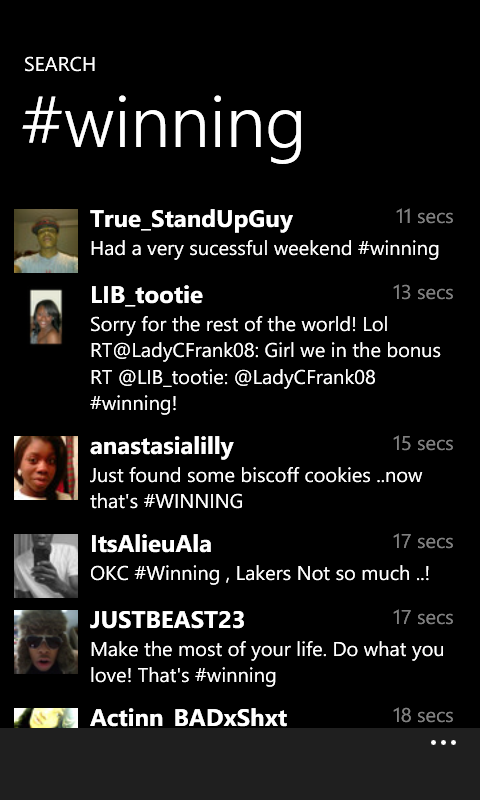
Task: Select JUSTBEAST23's avatar with sunglasses
Action: (46, 642)
